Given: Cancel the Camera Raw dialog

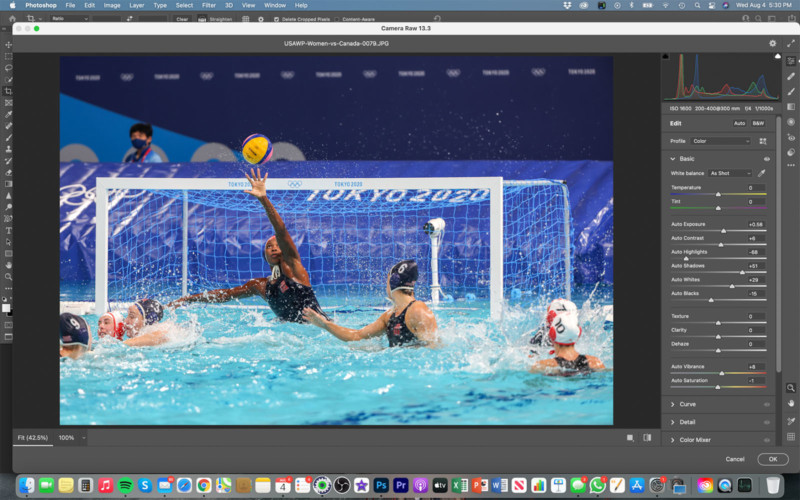Looking at the screenshot, I should click(x=735, y=459).
